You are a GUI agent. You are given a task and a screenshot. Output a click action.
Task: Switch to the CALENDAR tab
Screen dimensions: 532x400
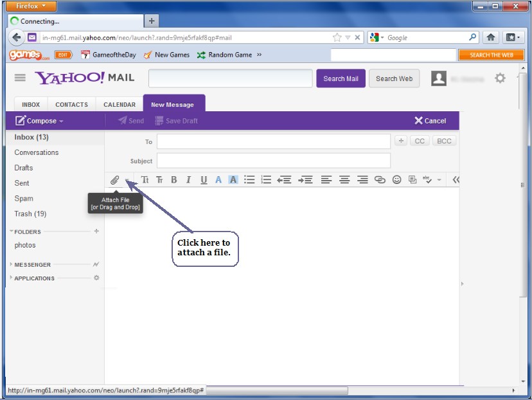119,104
